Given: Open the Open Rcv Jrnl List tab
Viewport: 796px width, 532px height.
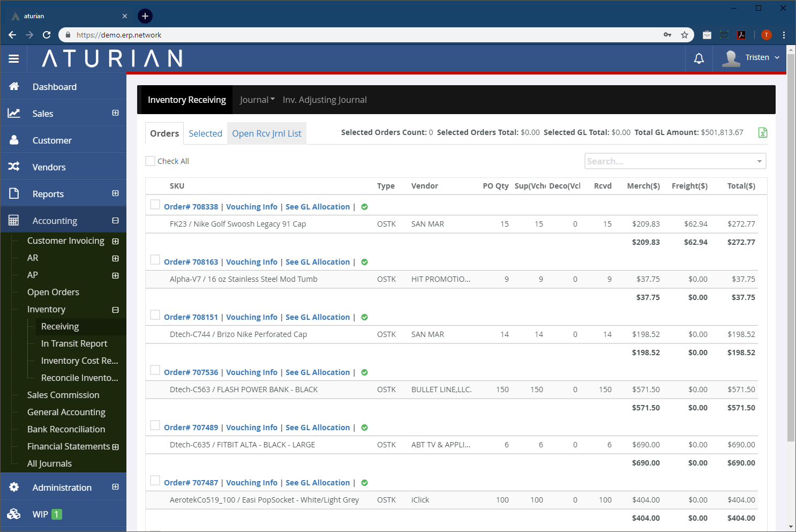Looking at the screenshot, I should coord(266,133).
